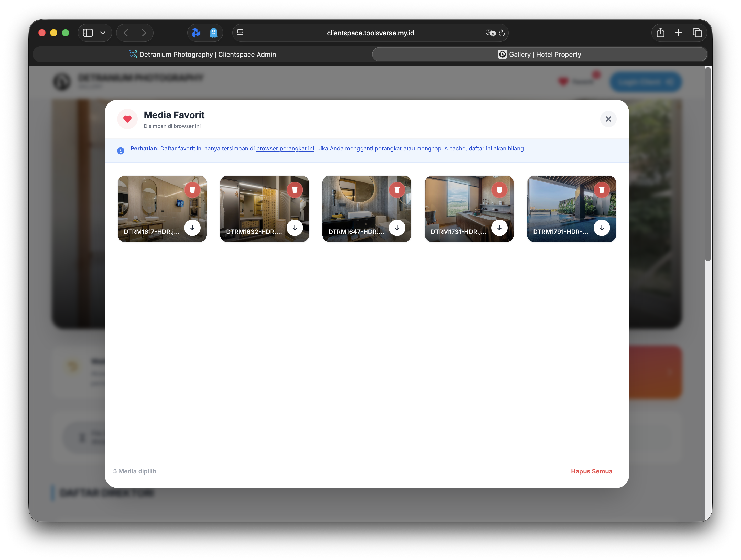Toggle the Safari sidebar
This screenshot has width=741, height=560.
click(x=88, y=33)
